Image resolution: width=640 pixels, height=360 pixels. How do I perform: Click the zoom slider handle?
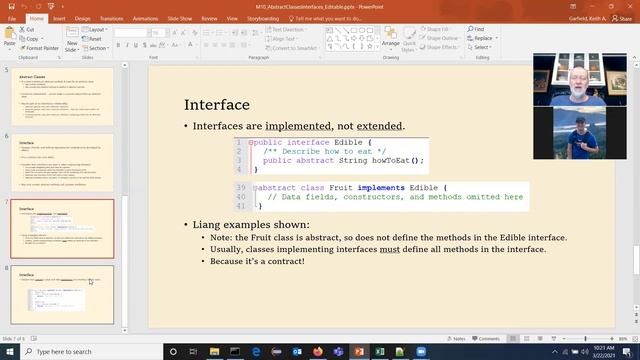click(585, 339)
